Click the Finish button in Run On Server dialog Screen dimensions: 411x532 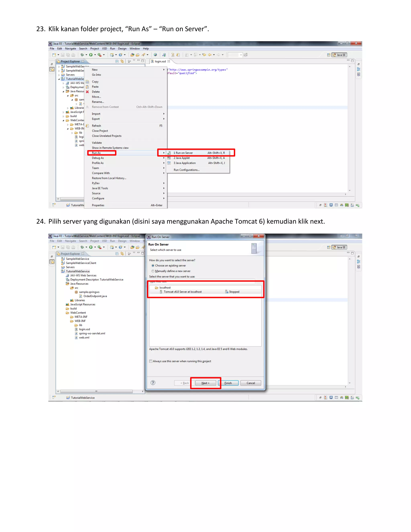point(228,383)
